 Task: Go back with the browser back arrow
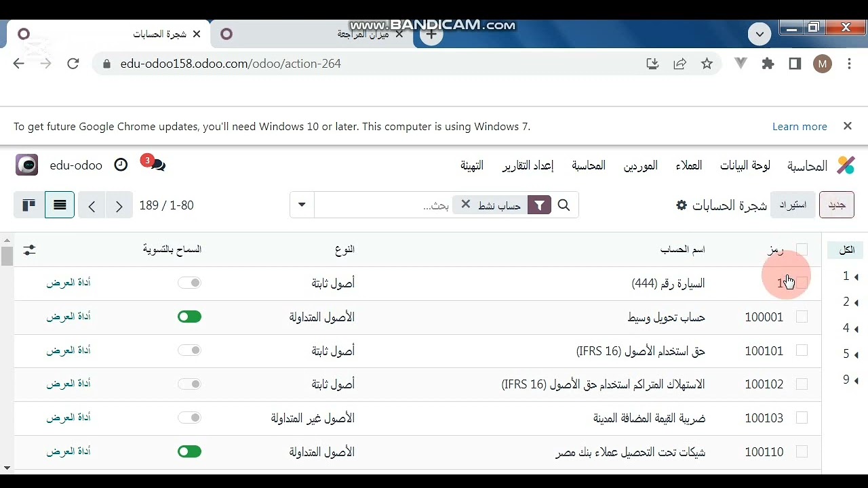coord(18,64)
